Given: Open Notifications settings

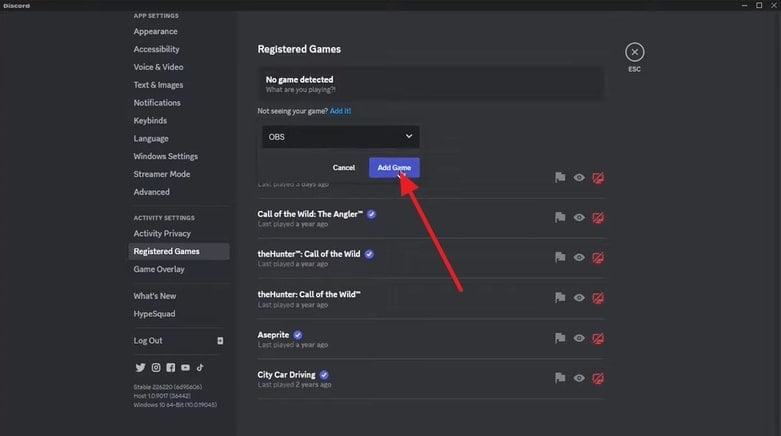Looking at the screenshot, I should pyautogui.click(x=157, y=103).
